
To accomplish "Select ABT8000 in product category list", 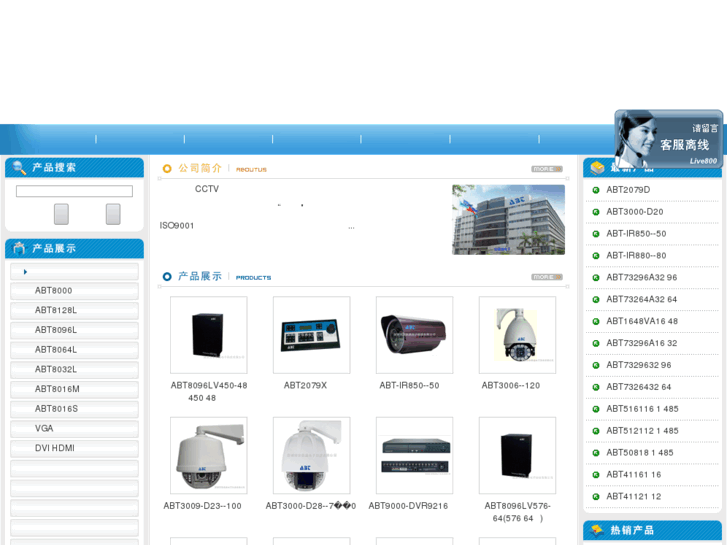I will point(74,291).
